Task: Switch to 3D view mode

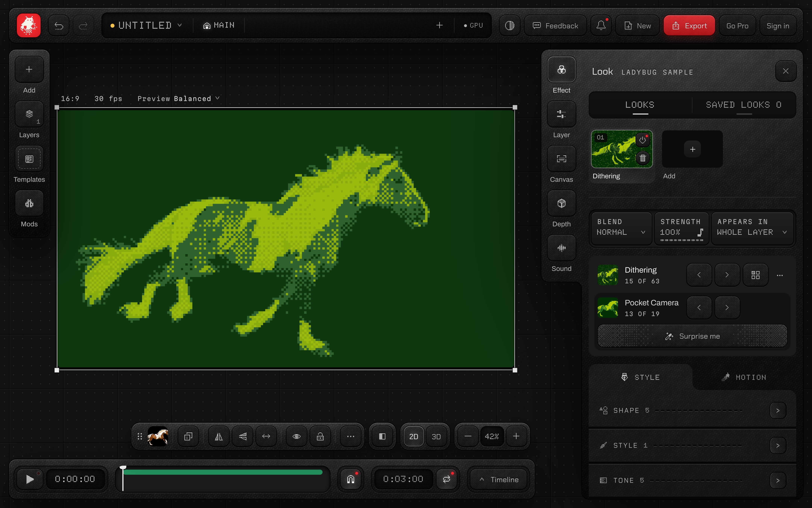Action: click(436, 437)
